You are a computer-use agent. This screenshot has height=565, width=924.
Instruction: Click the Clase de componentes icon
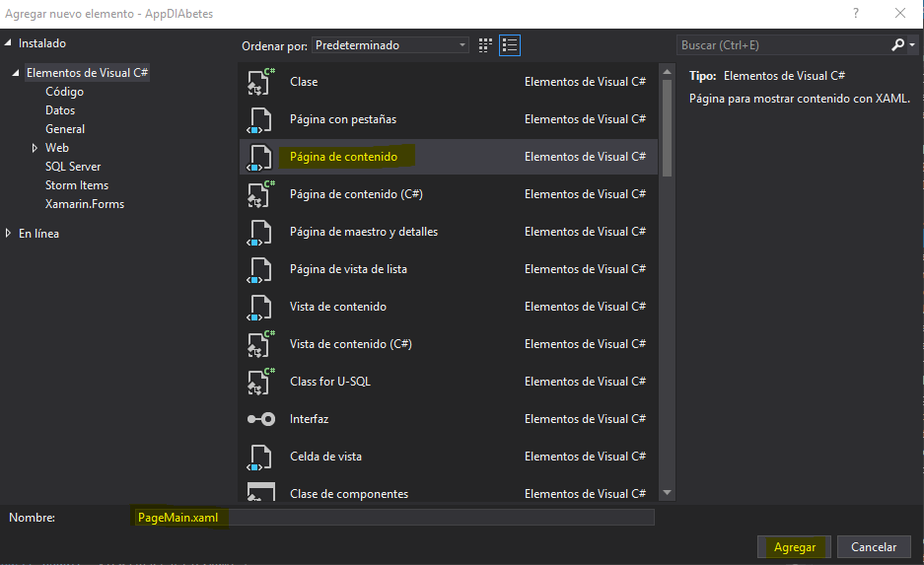click(x=261, y=492)
